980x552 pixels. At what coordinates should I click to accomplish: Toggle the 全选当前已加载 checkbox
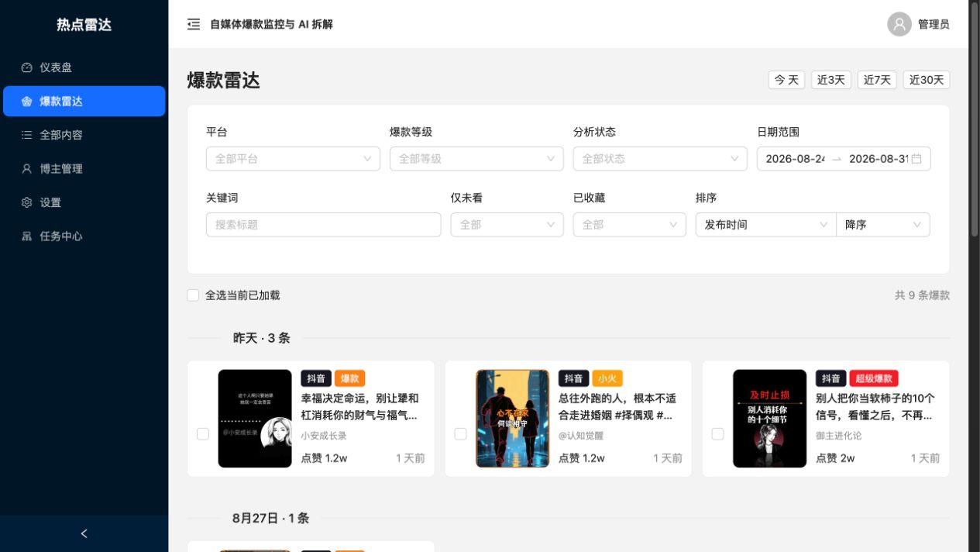[193, 295]
